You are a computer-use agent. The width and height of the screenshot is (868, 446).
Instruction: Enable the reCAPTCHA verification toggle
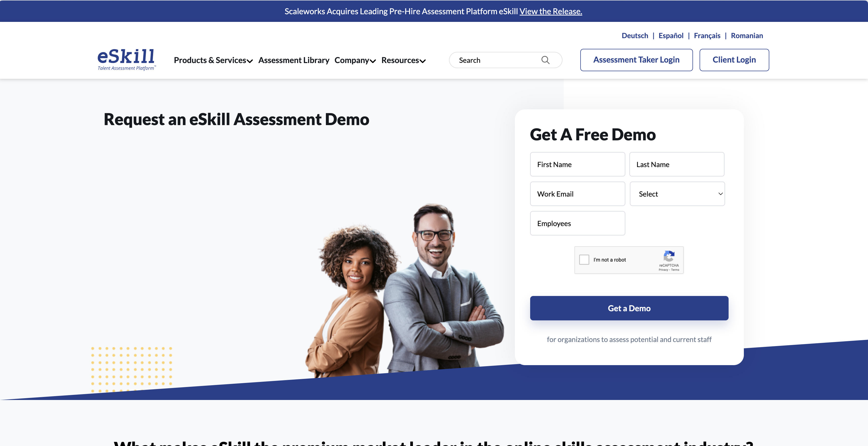(585, 259)
